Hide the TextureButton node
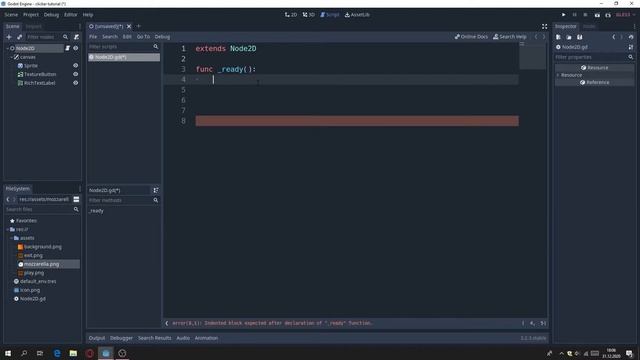The image size is (640, 360). (76, 74)
